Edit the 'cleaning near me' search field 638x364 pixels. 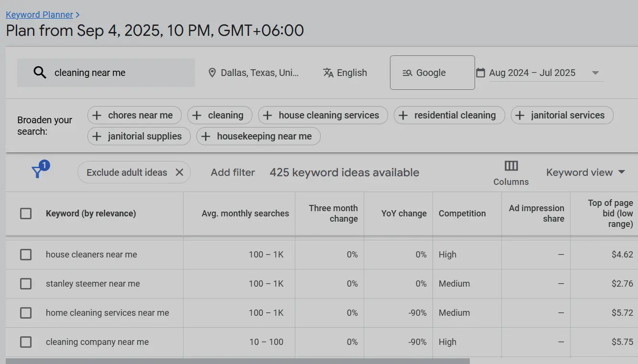pyautogui.click(x=106, y=73)
